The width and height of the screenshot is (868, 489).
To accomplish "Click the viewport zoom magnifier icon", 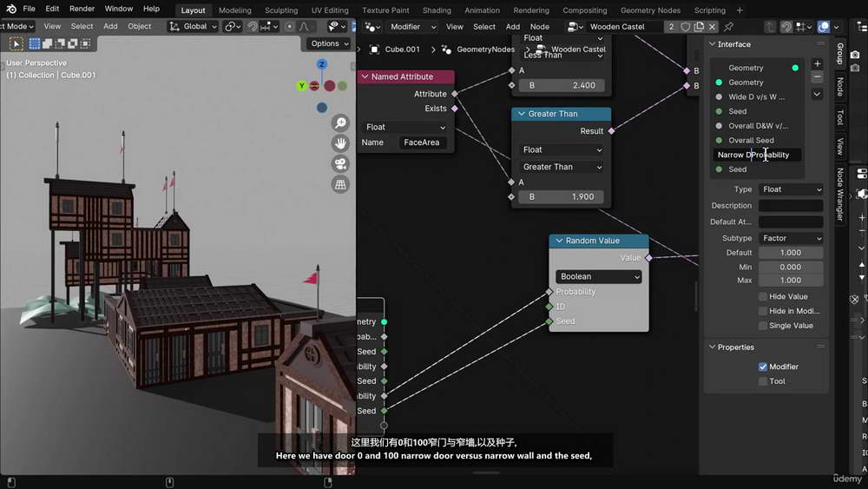I will [340, 123].
